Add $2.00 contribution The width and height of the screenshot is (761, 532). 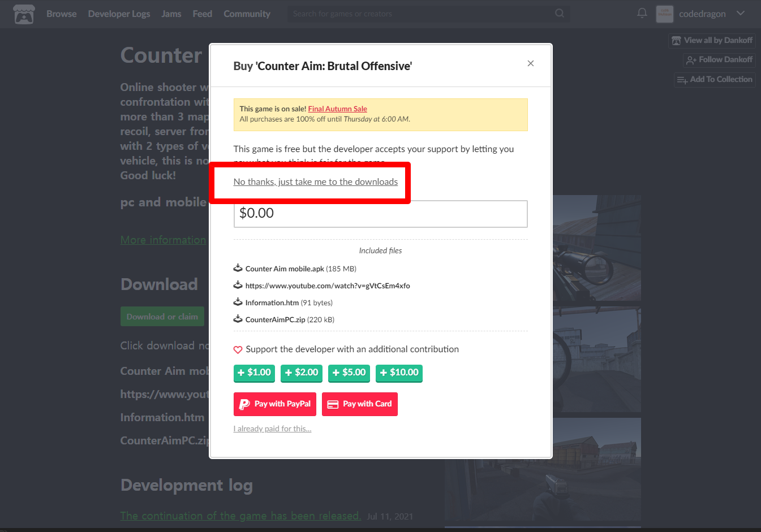click(x=302, y=373)
